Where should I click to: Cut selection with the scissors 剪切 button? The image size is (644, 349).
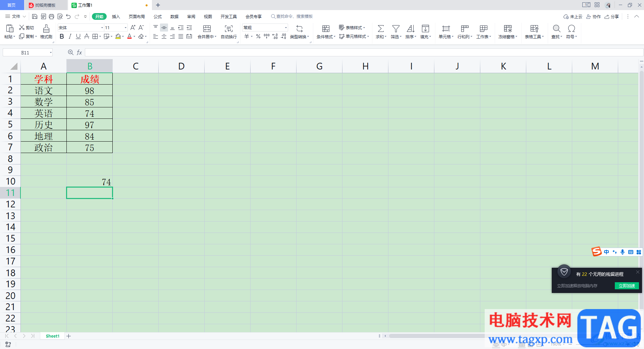[x=26, y=28]
